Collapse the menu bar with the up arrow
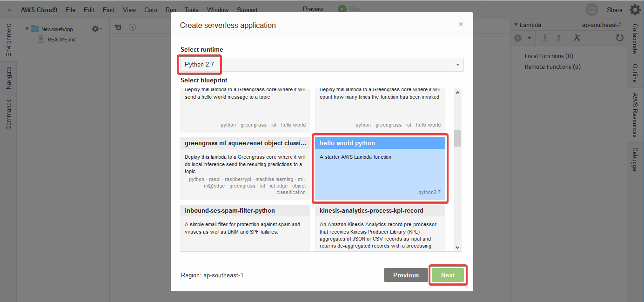 9,10
